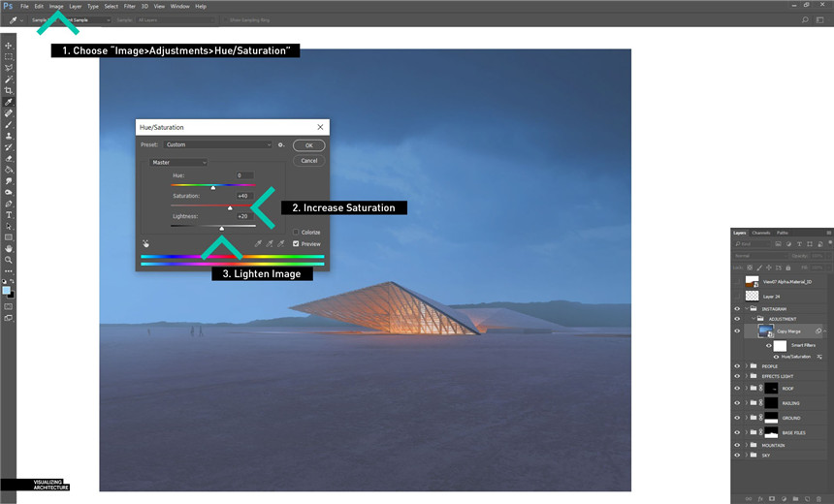Enable the Colorize checkbox
Image resolution: width=834 pixels, height=504 pixels.
point(296,233)
